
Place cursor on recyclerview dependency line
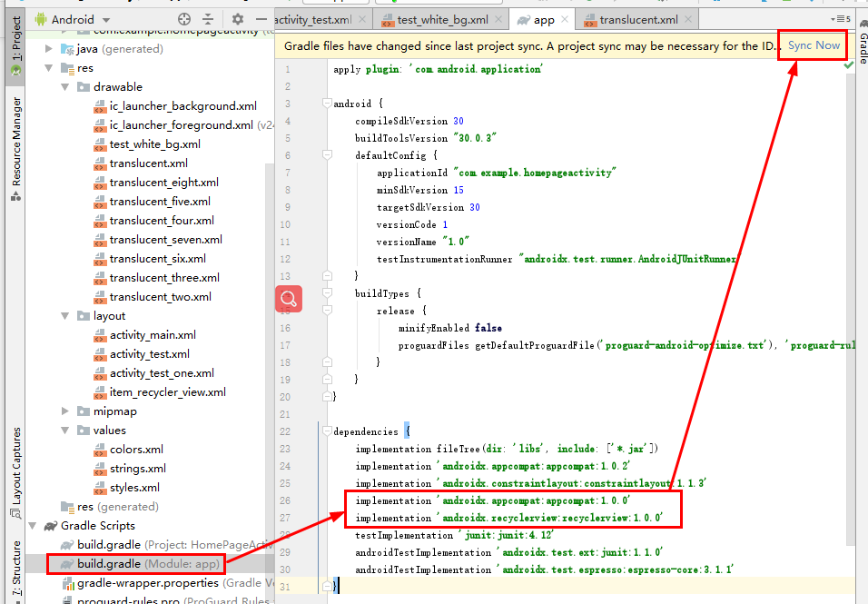[x=509, y=519]
